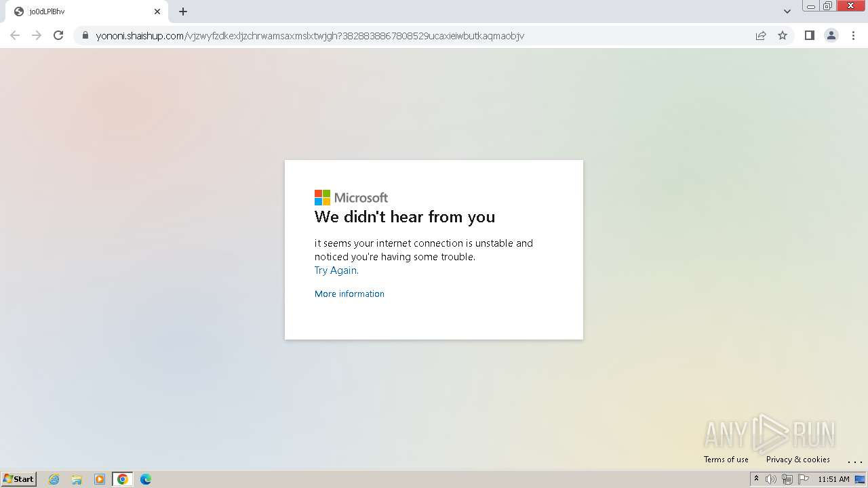Image resolution: width=868 pixels, height=488 pixels.
Task: Open File Explorer from taskbar
Action: pos(77,479)
